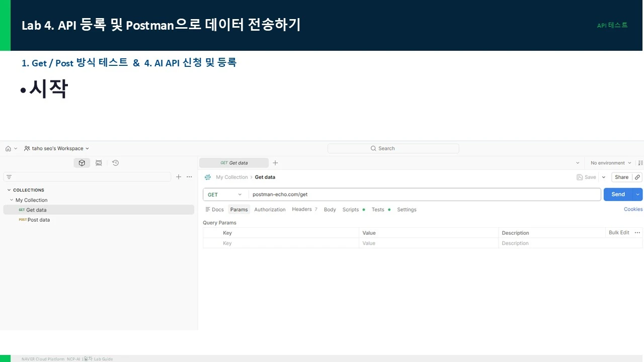Click the environment variables quick-look icon
This screenshot has width=644, height=362.
(x=640, y=163)
